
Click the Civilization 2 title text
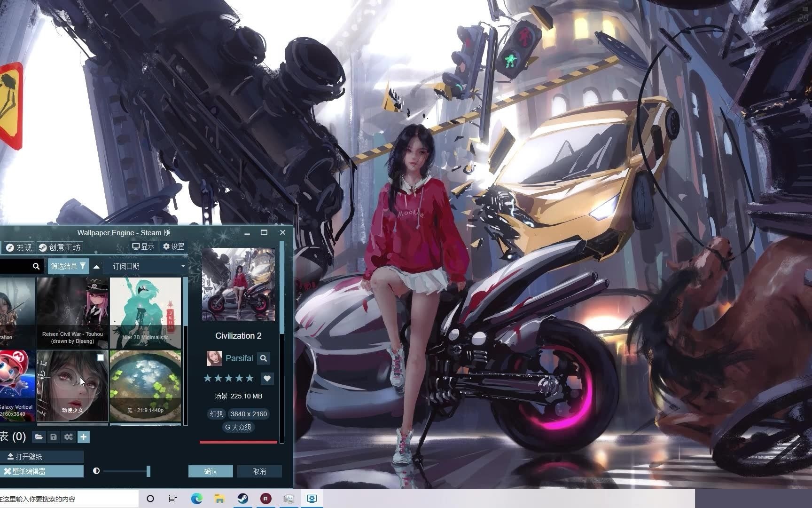(x=238, y=336)
